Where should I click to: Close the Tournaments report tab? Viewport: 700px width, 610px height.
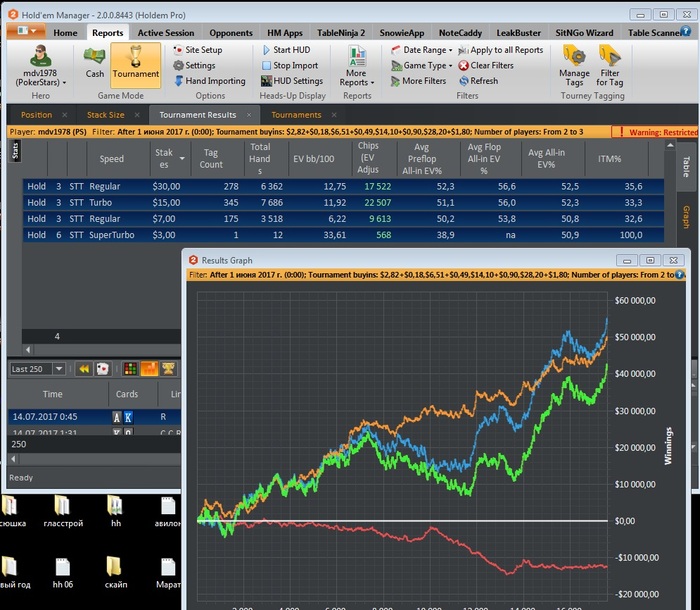pyautogui.click(x=334, y=115)
